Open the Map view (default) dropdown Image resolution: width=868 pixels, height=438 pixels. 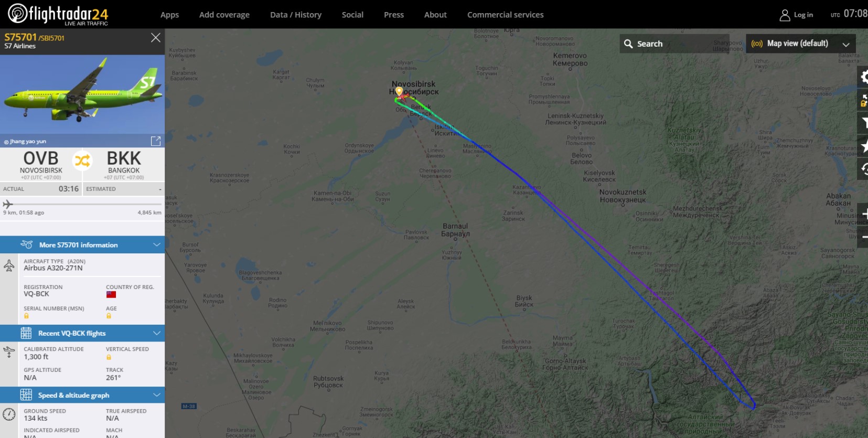(x=801, y=44)
